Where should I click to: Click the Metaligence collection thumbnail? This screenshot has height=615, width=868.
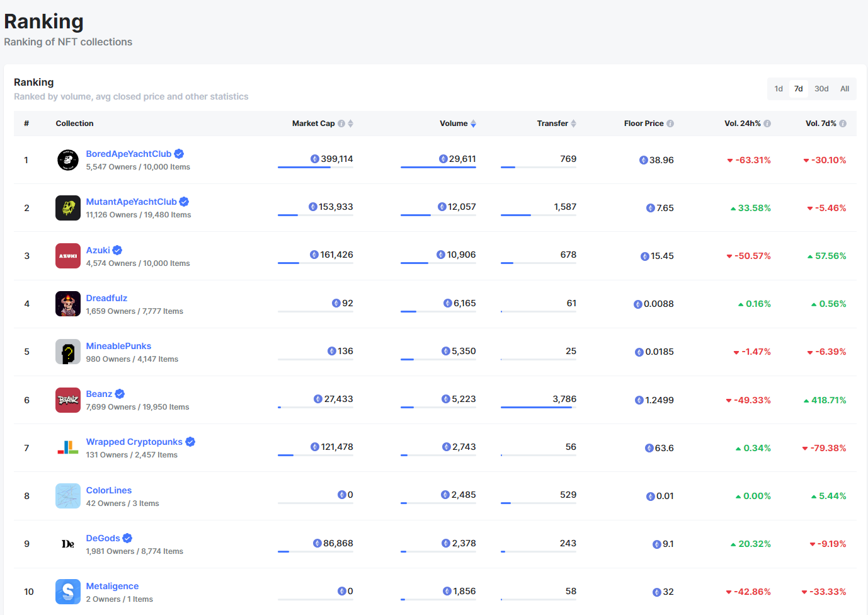coord(67,592)
